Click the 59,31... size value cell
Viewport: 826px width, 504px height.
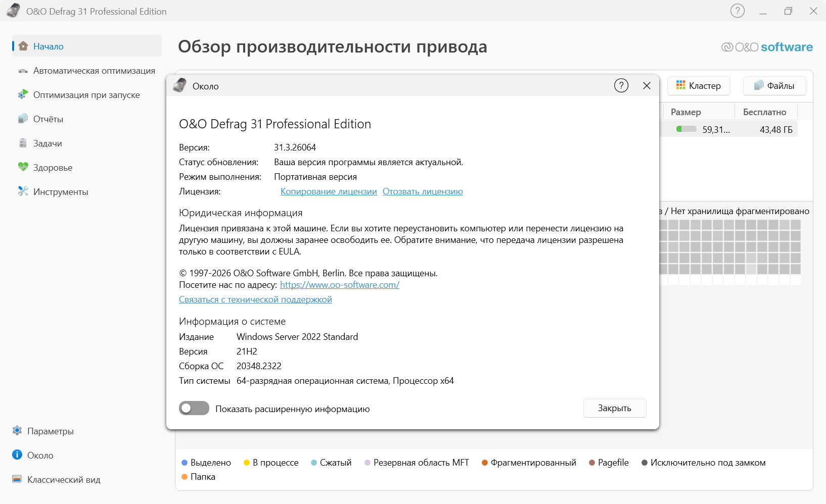pyautogui.click(x=716, y=130)
